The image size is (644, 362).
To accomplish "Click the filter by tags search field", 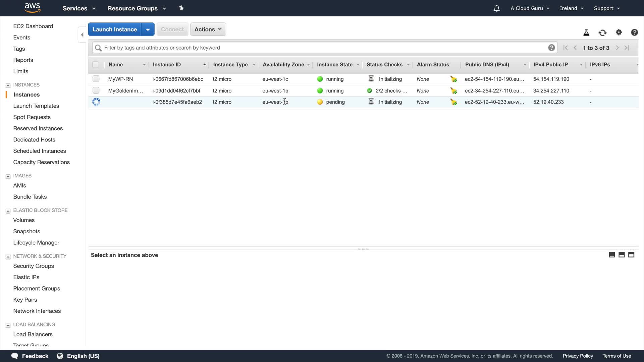I will (322, 48).
